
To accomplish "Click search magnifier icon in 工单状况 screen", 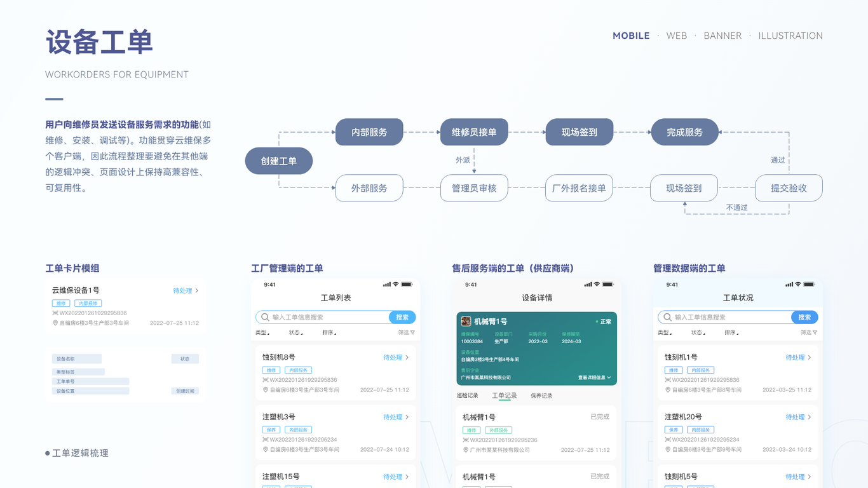I will coord(667,317).
